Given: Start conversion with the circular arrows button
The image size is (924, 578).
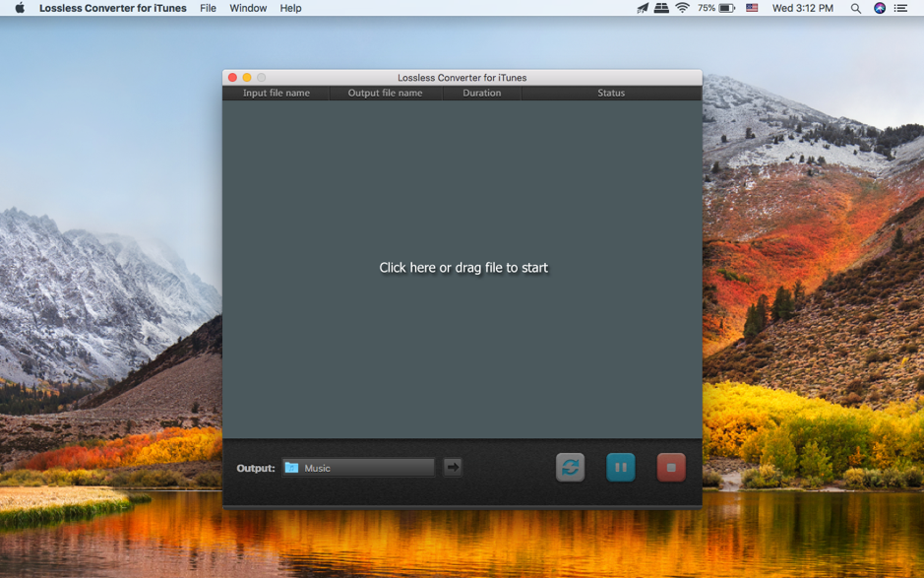Looking at the screenshot, I should tap(570, 468).
